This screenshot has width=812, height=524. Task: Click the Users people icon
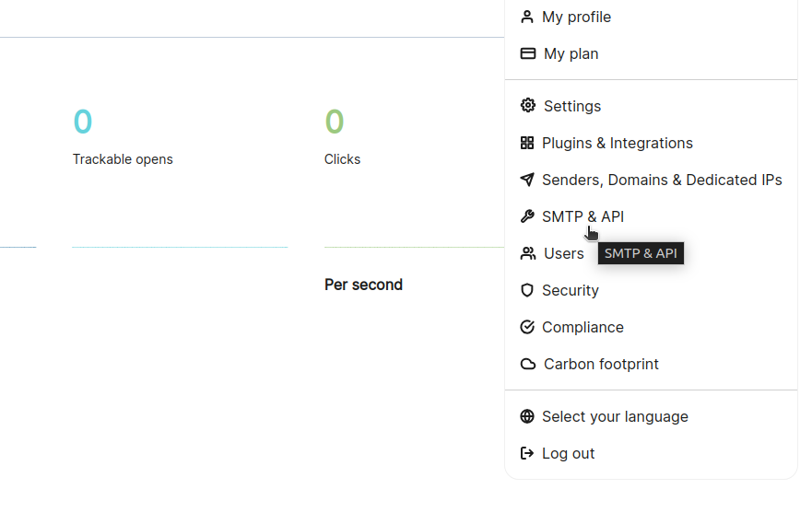(x=528, y=253)
